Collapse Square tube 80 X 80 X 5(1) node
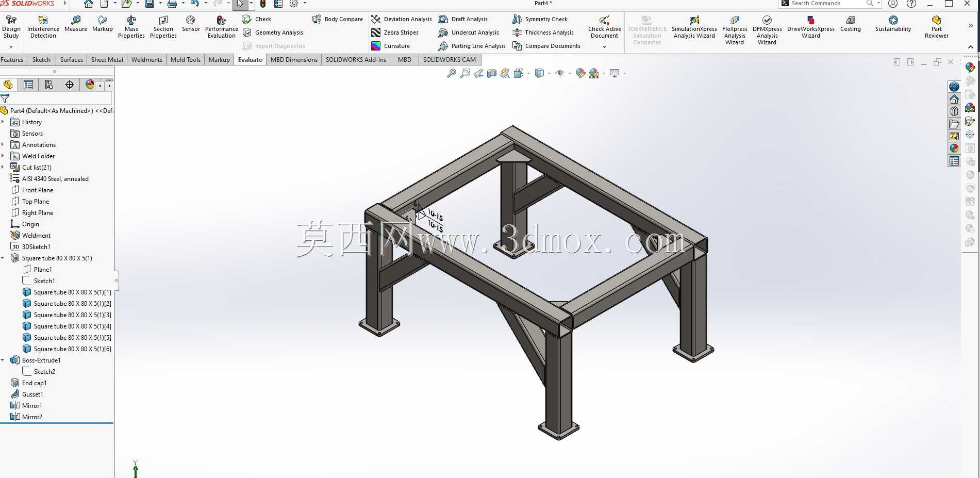Viewport: 980px width, 478px height. 3,258
